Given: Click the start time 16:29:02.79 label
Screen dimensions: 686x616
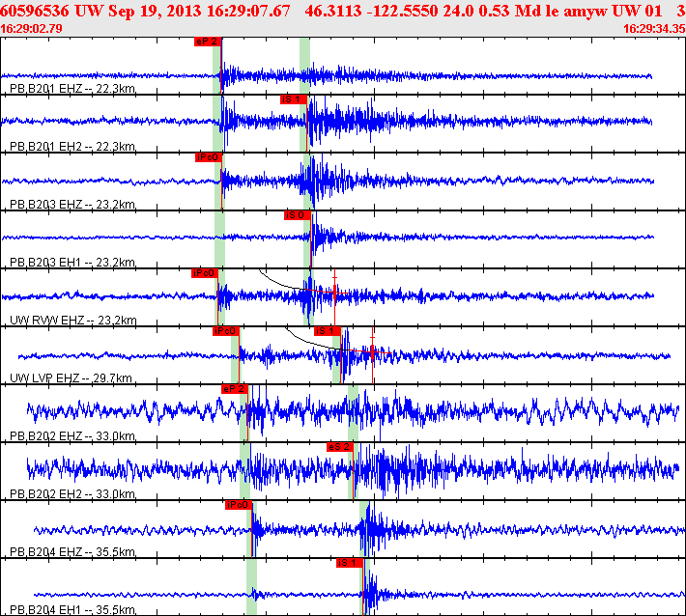Looking at the screenshot, I should click(33, 29).
